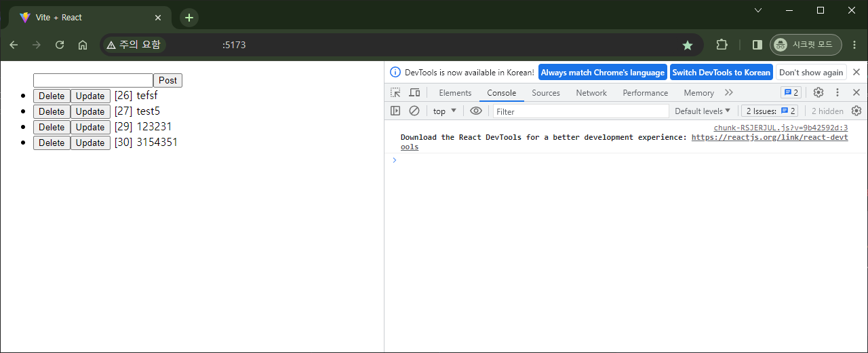Update the item [29] 123231
Screen dimensions: 868x353
point(90,127)
